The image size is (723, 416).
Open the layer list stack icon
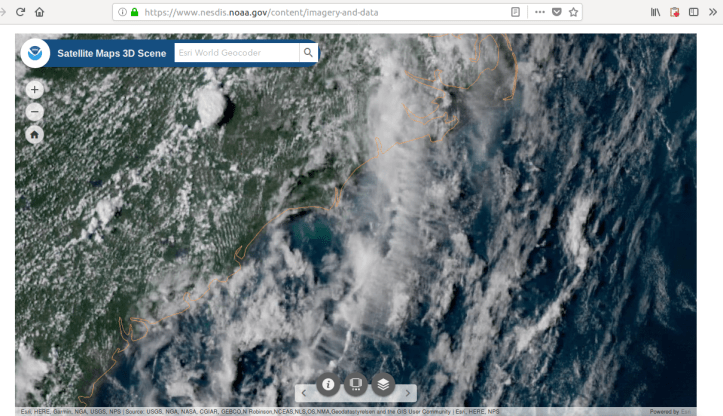(x=383, y=384)
